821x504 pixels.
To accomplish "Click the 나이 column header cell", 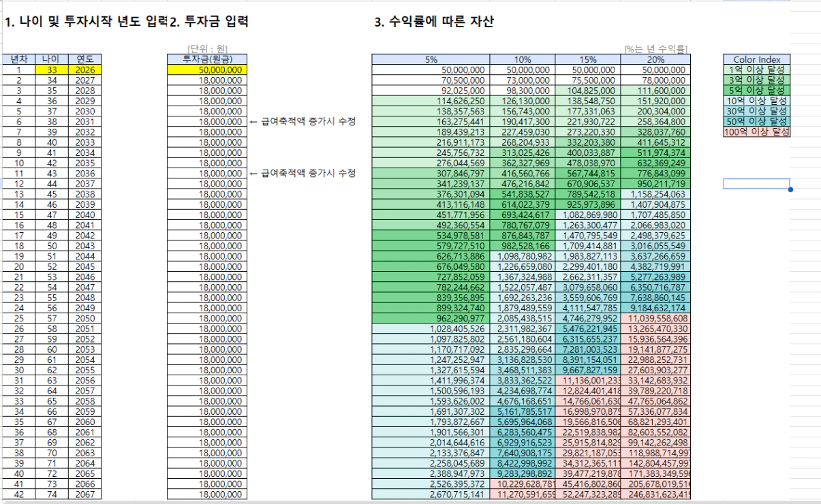I will pos(51,59).
